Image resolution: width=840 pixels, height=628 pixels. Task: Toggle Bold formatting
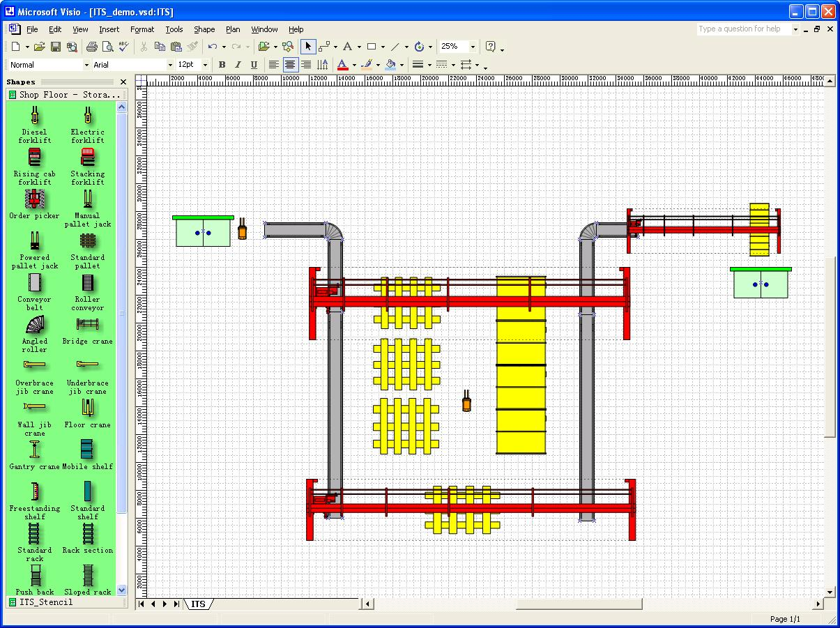[222, 65]
